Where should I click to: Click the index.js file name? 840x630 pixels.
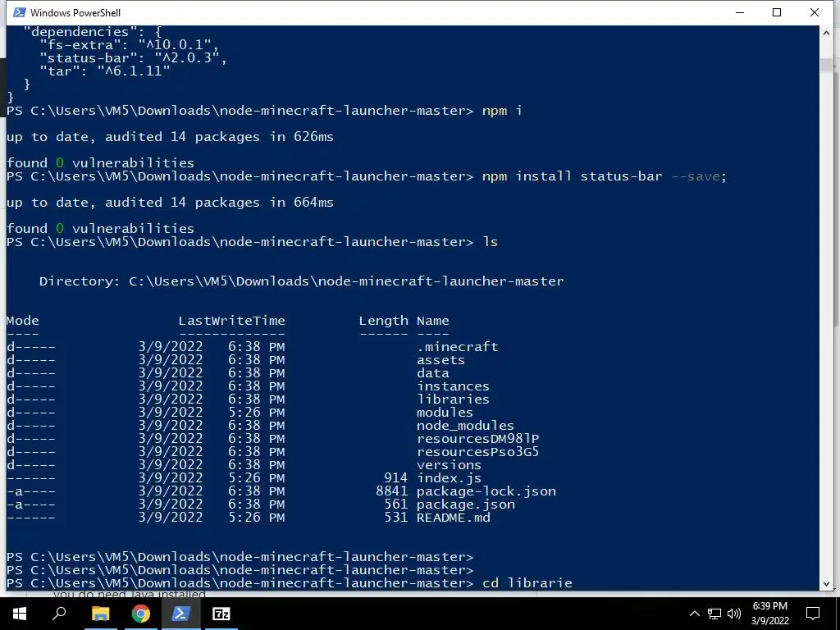coord(449,478)
